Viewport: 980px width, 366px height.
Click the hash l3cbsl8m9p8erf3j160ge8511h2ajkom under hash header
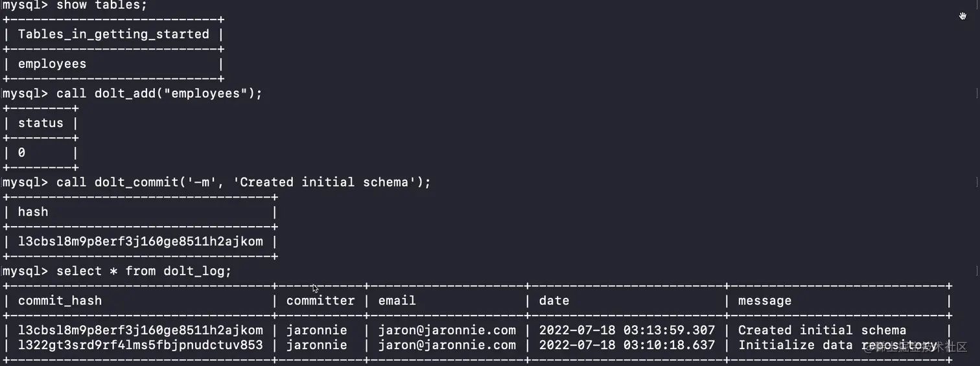(141, 242)
